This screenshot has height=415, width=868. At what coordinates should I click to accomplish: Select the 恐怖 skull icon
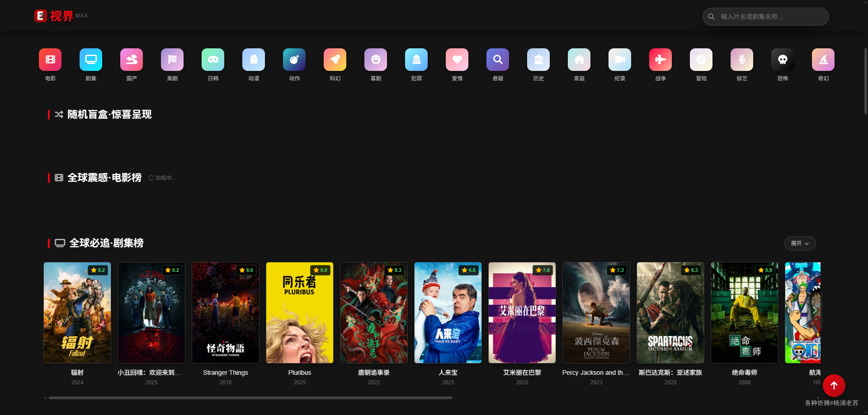[x=783, y=60]
